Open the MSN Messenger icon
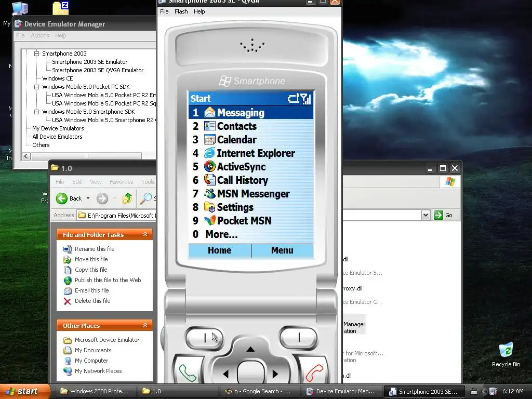 [210, 193]
